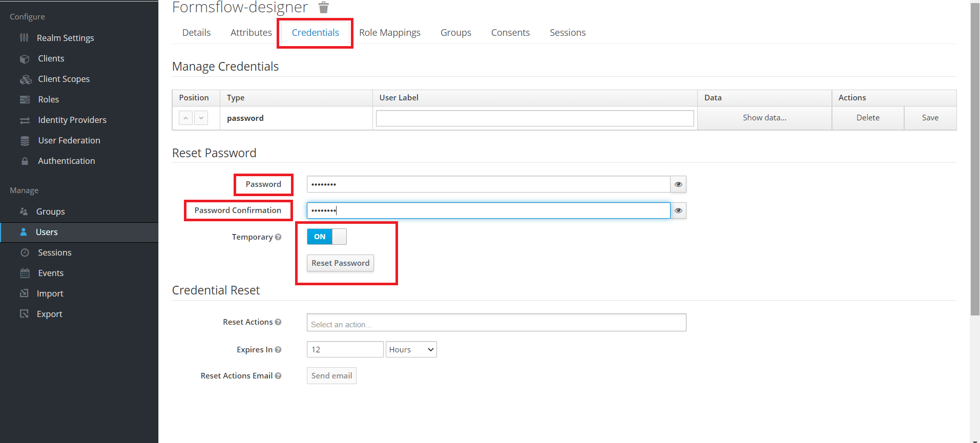Click the Send email button
Viewport: 980px width, 443px height.
(331, 375)
